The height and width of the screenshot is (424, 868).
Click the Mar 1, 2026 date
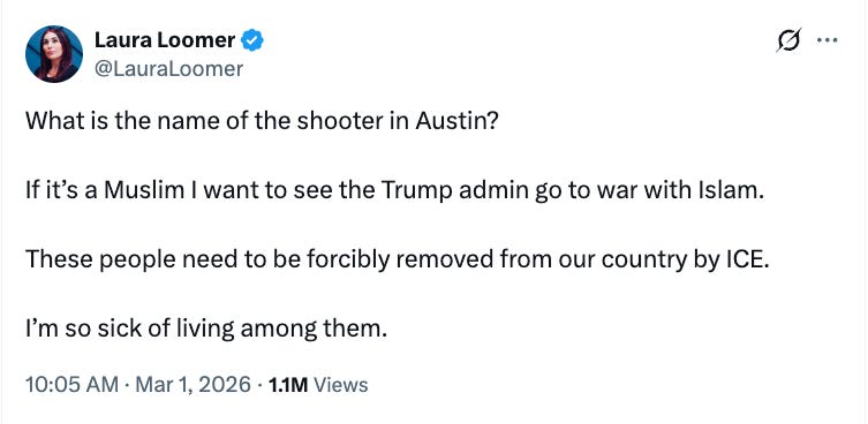(x=193, y=385)
